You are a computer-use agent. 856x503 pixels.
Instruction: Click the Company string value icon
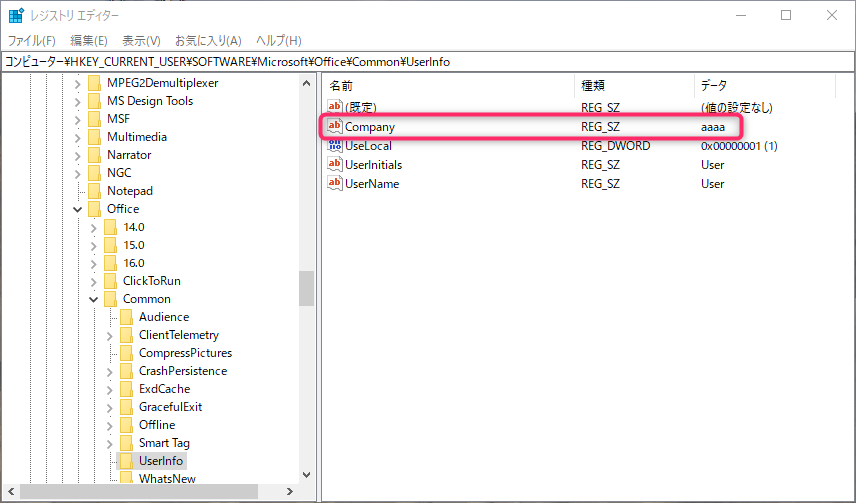(335, 127)
